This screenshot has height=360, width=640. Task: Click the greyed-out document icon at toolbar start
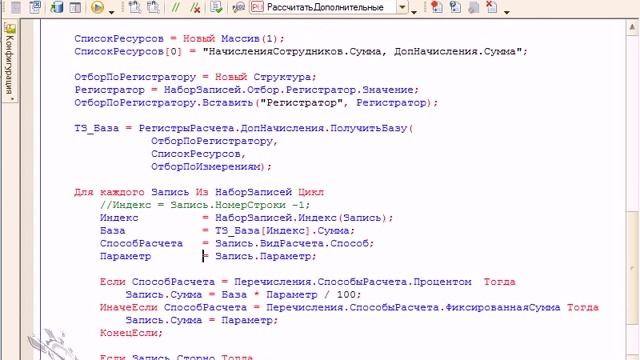pyautogui.click(x=16, y=7)
